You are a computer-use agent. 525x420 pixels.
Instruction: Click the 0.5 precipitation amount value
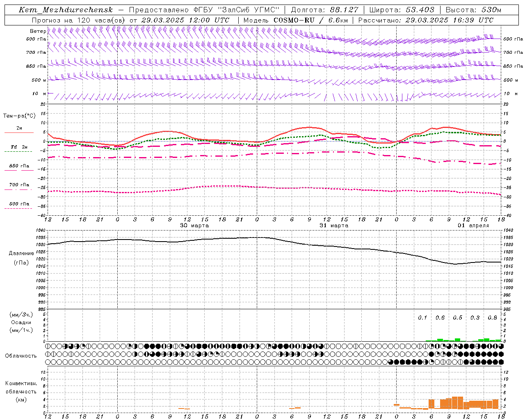(x=458, y=318)
